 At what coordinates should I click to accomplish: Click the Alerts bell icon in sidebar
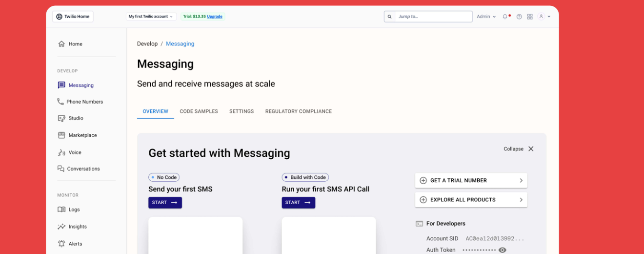(x=61, y=244)
